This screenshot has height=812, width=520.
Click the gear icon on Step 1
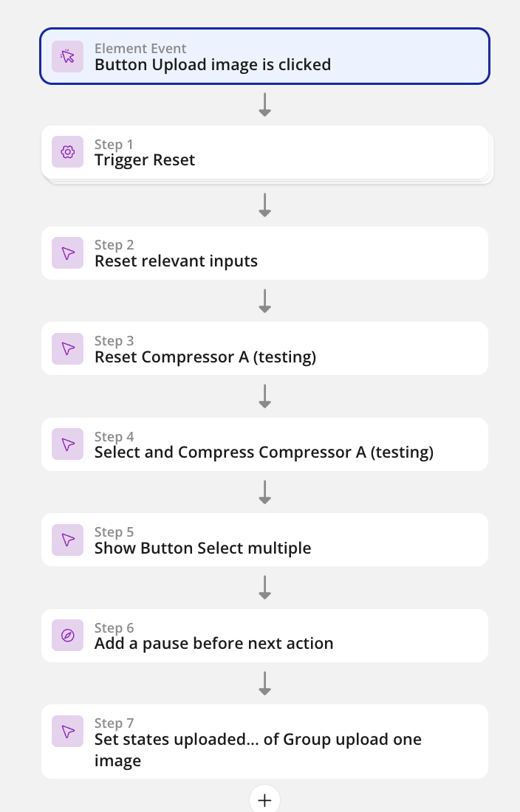68,152
